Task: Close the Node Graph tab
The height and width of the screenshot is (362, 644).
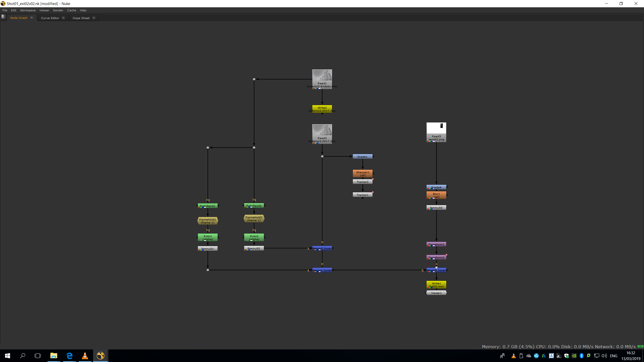Action: 32,18
